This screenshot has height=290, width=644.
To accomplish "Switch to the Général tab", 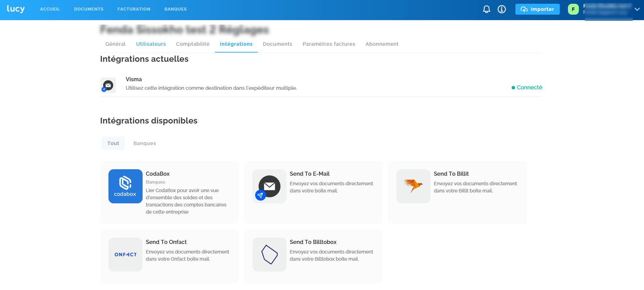I will click(115, 44).
